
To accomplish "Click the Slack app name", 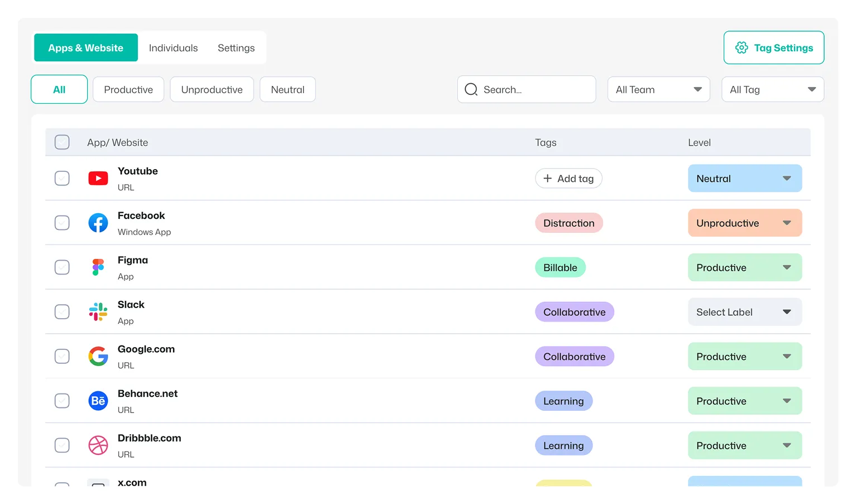I will 131,304.
